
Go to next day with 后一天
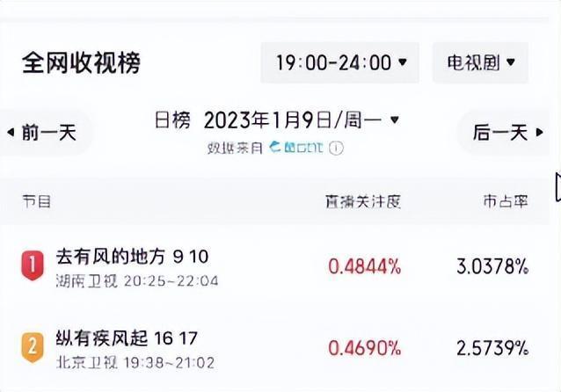pos(500,133)
